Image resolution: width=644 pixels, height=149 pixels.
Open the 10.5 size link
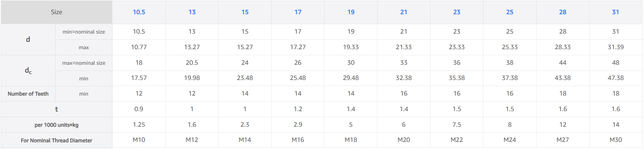point(139,12)
